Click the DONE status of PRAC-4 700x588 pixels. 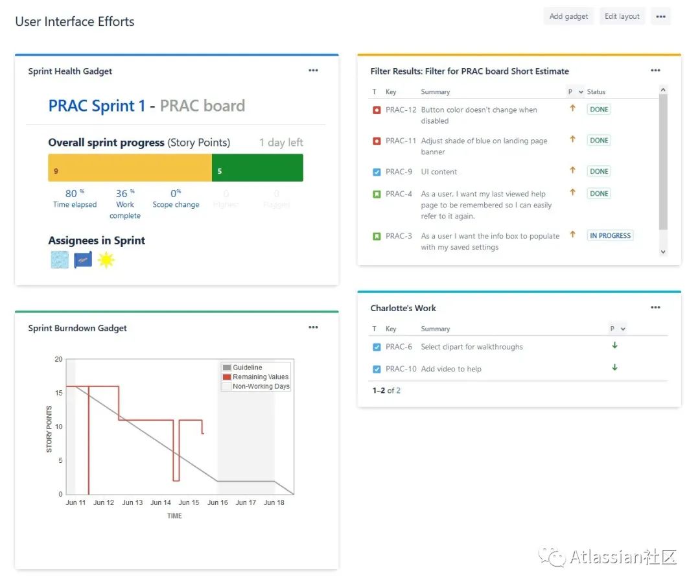pos(599,194)
